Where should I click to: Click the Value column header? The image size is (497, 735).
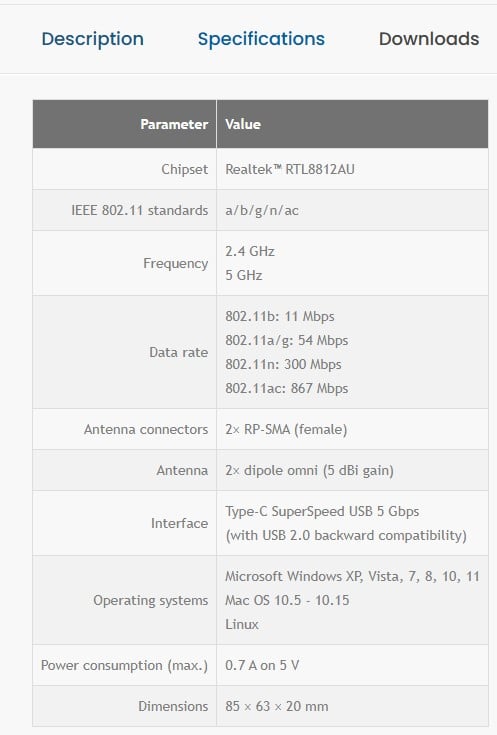(243, 124)
